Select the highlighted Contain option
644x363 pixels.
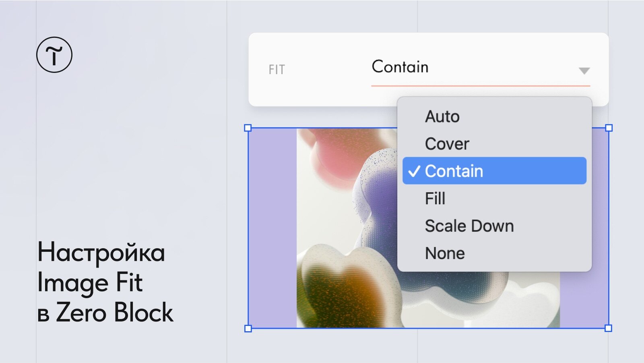[x=494, y=171]
